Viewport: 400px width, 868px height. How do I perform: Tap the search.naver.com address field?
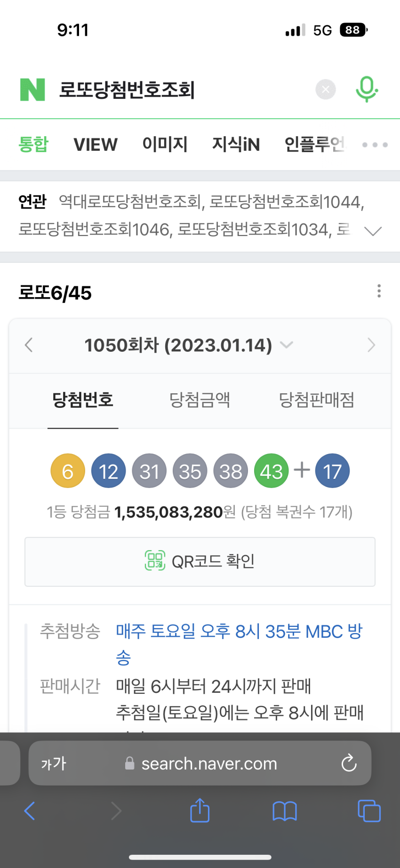pyautogui.click(x=200, y=763)
